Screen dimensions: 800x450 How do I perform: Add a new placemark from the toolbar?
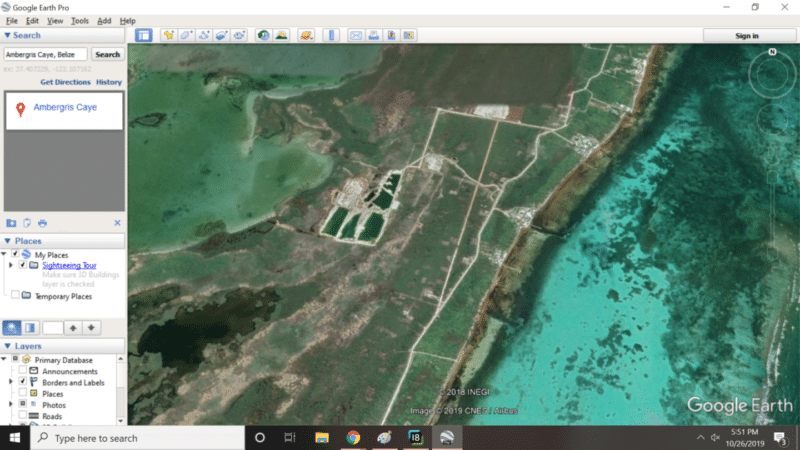(168, 35)
